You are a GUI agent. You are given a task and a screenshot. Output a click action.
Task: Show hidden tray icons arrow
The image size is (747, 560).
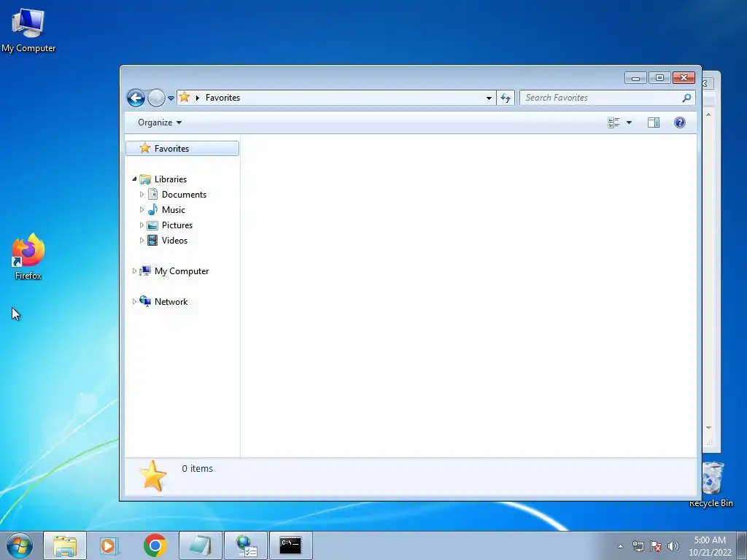[x=620, y=546]
